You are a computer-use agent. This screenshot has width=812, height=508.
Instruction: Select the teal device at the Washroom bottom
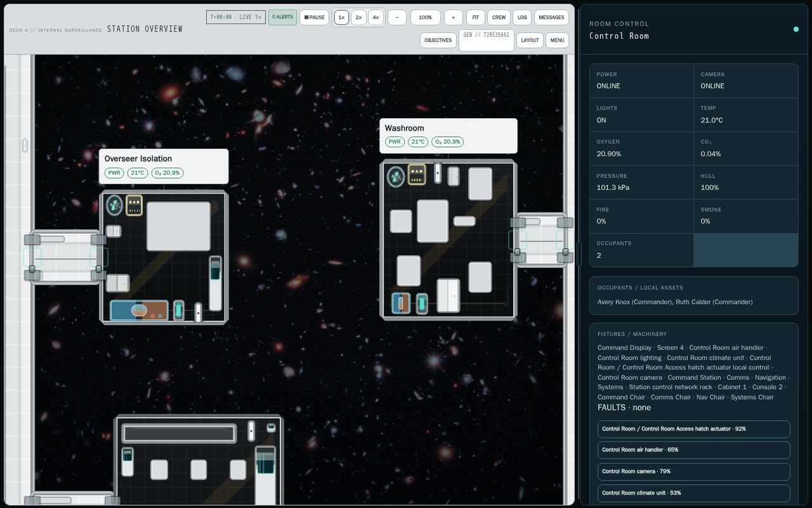422,304
